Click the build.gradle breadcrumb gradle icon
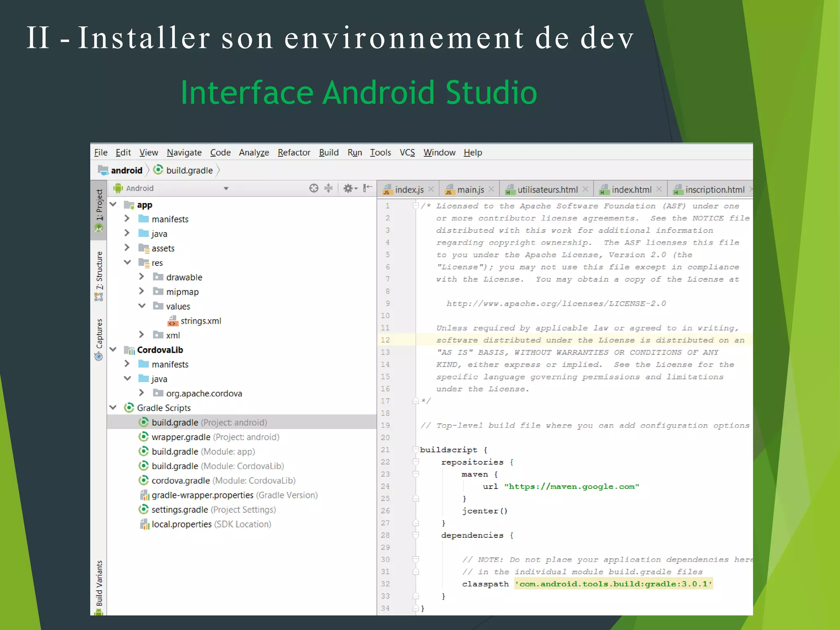The width and height of the screenshot is (840, 630). coord(158,170)
